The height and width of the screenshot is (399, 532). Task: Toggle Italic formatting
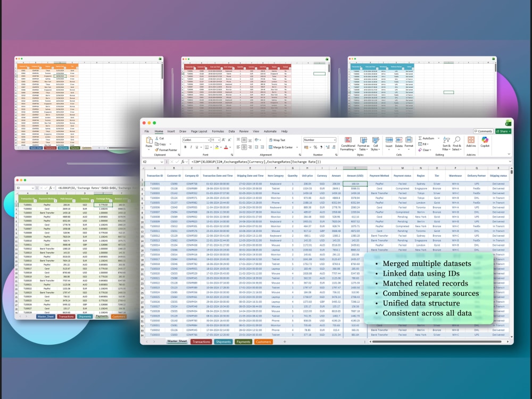[x=191, y=147]
